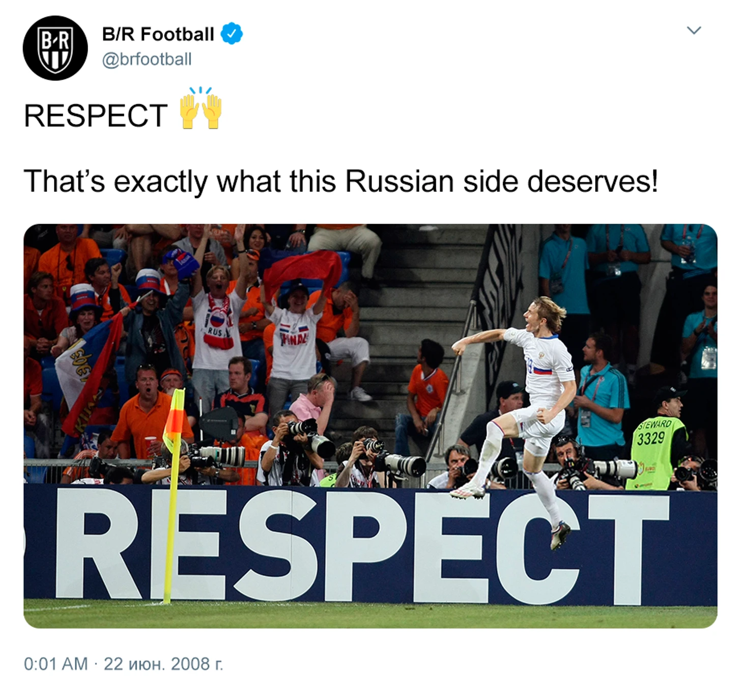
Task: Click the raised hands emoji
Action: pos(201,108)
